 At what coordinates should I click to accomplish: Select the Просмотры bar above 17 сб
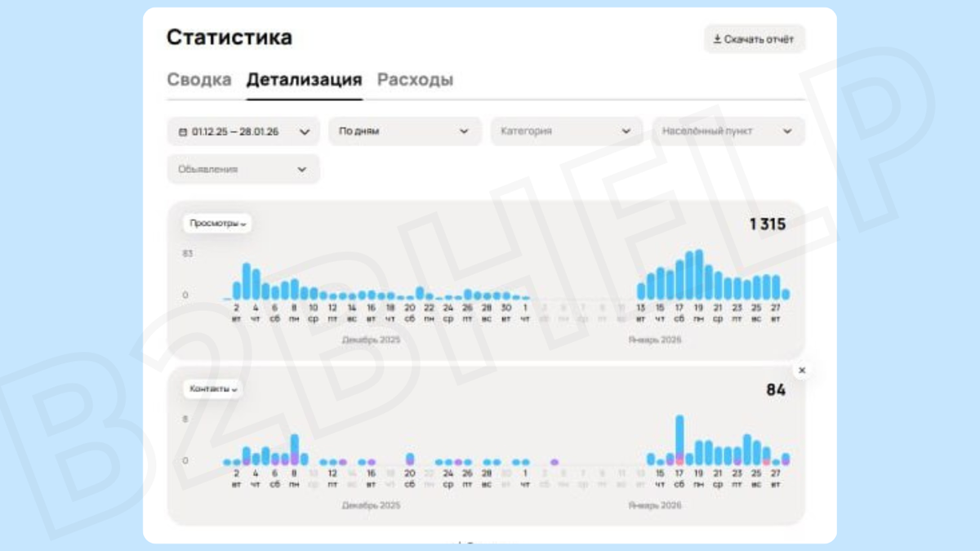click(679, 280)
